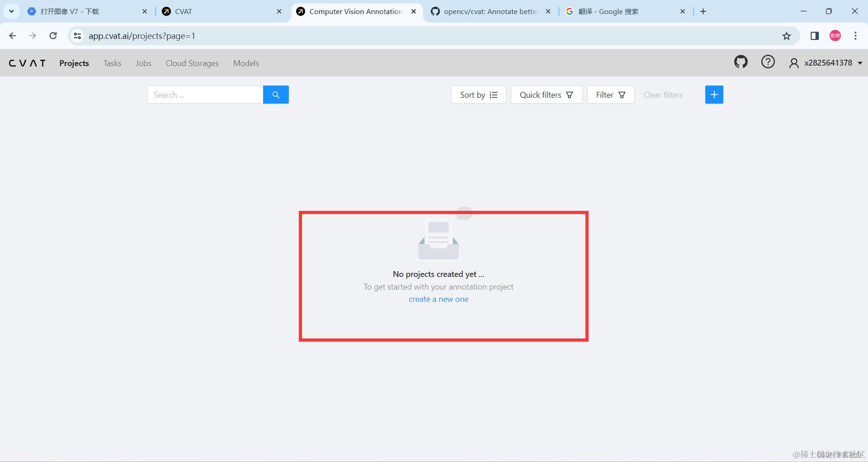The width and height of the screenshot is (868, 462).
Task: Switch to the Tasks page
Action: pyautogui.click(x=112, y=63)
